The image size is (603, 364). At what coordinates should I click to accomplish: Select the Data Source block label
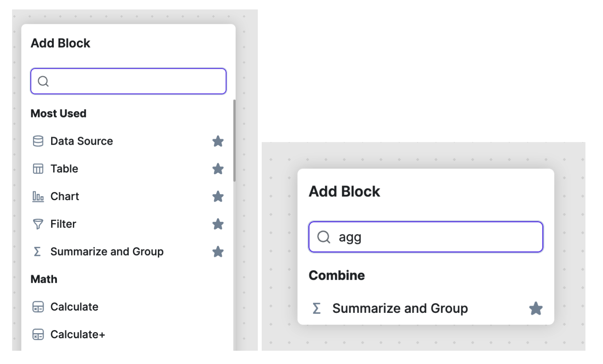tap(82, 141)
